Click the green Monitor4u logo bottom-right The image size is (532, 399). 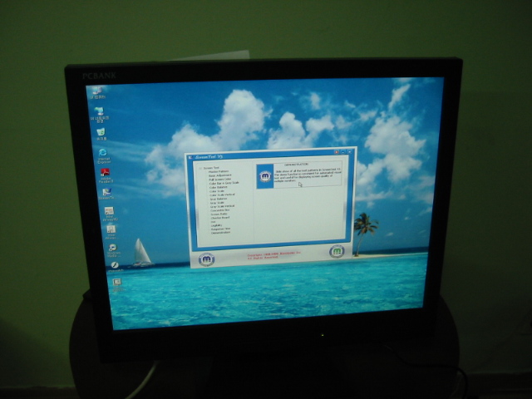tap(337, 251)
